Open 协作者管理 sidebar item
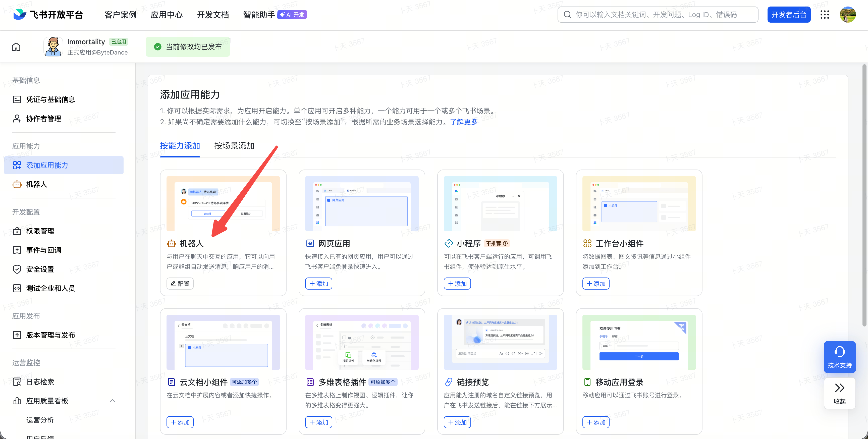 [64, 119]
